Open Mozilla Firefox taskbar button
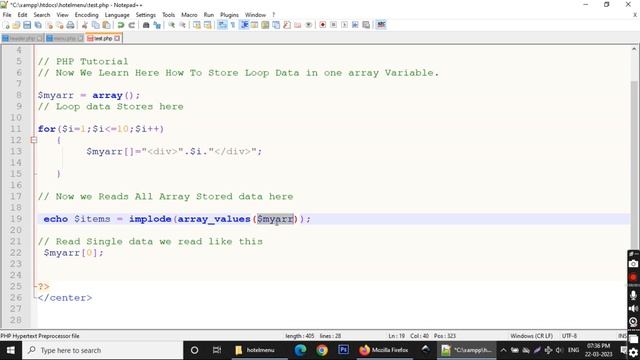 click(x=384, y=350)
